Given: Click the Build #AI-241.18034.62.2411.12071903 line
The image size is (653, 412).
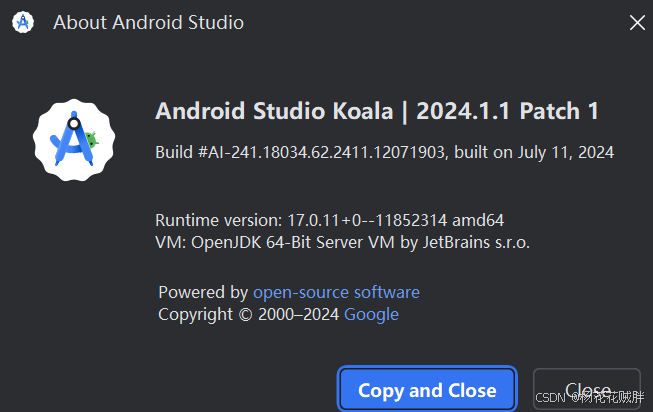Looking at the screenshot, I should (384, 152).
